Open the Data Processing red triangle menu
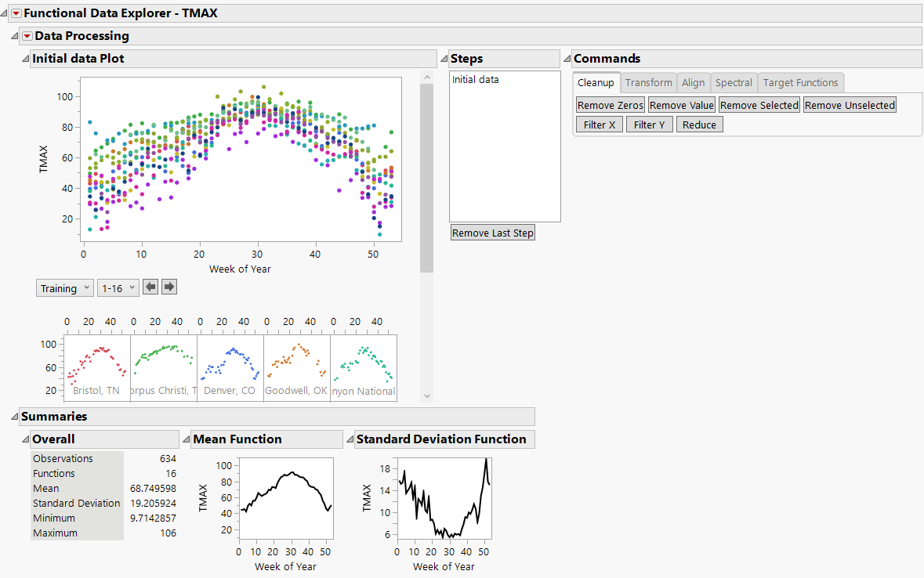The height and width of the screenshot is (578, 924). pos(26,35)
